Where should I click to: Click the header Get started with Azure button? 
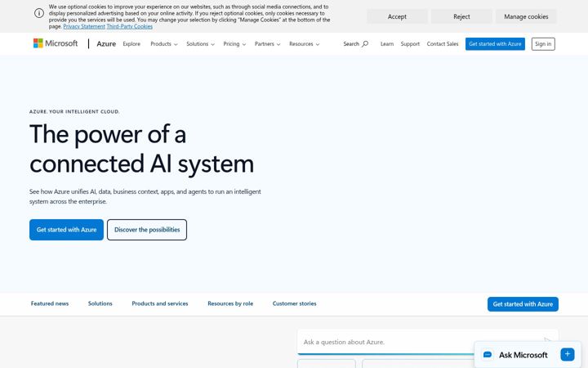pos(495,44)
